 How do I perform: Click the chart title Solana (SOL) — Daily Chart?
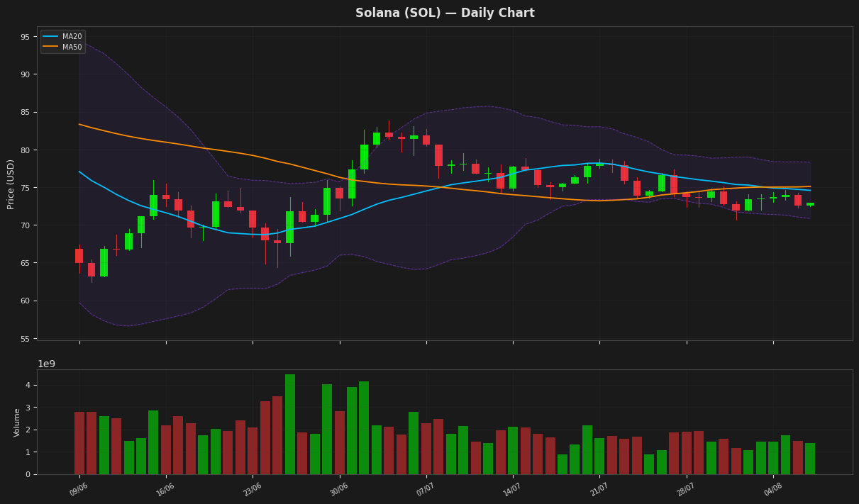tap(445, 13)
